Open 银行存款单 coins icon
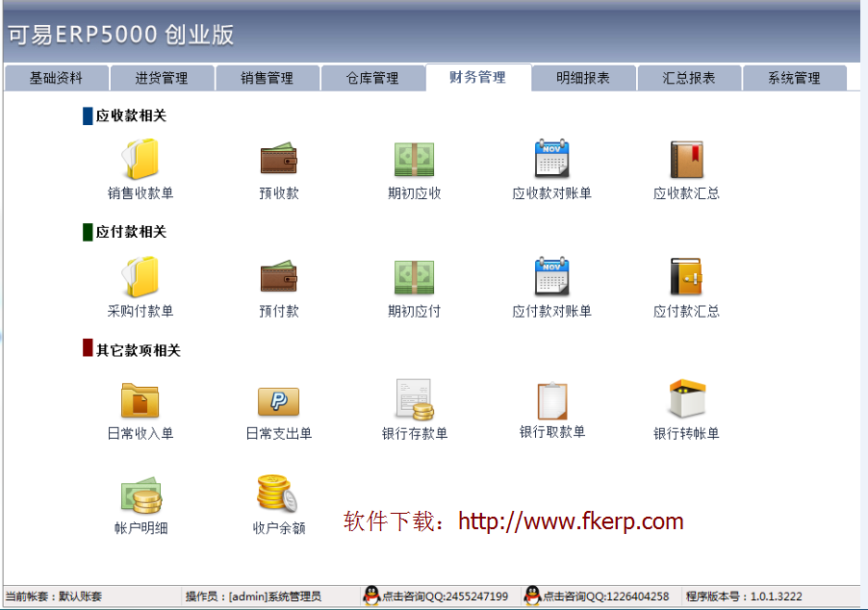The image size is (868, 610). click(415, 399)
